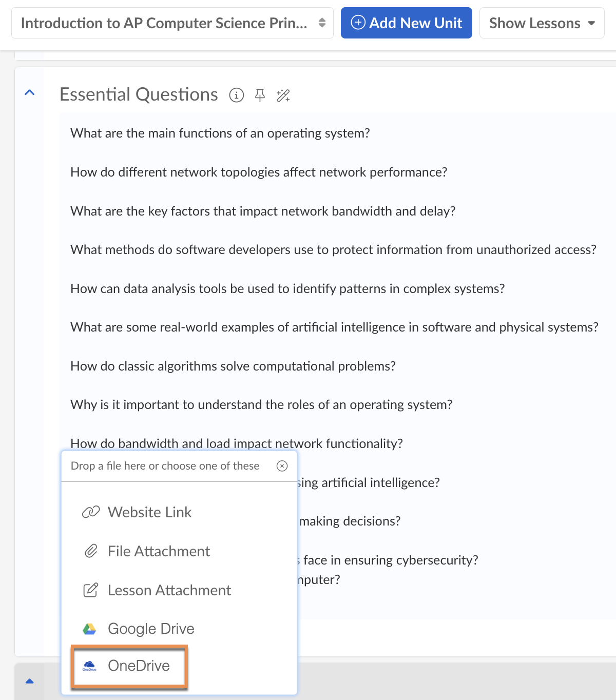Collapse the Essential Questions section
Image resolution: width=616 pixels, height=700 pixels.
(30, 93)
